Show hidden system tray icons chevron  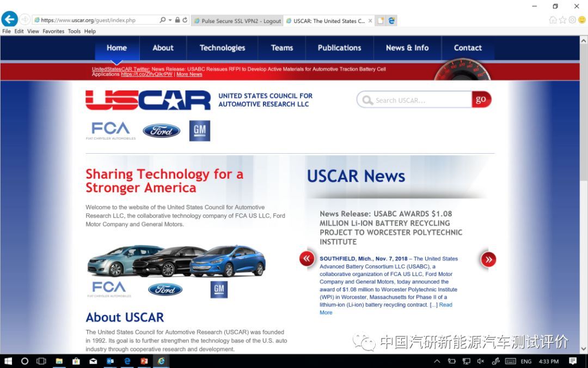coord(437,361)
